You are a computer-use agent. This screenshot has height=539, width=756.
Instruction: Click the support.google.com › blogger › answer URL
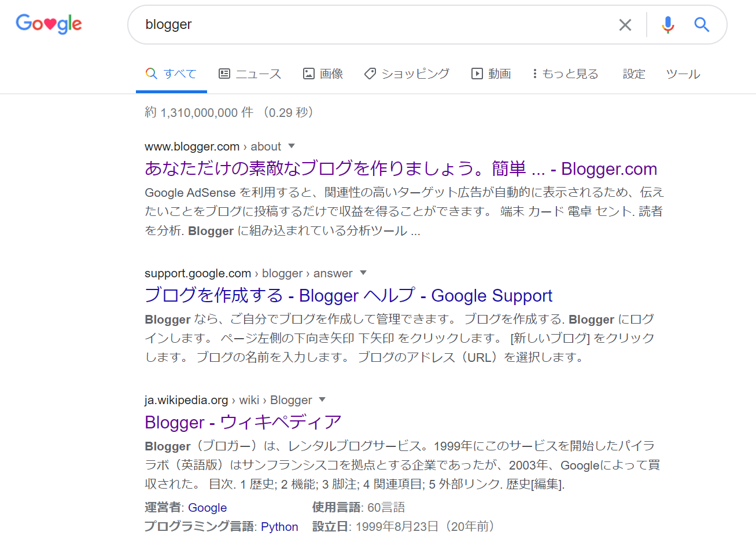(x=249, y=273)
